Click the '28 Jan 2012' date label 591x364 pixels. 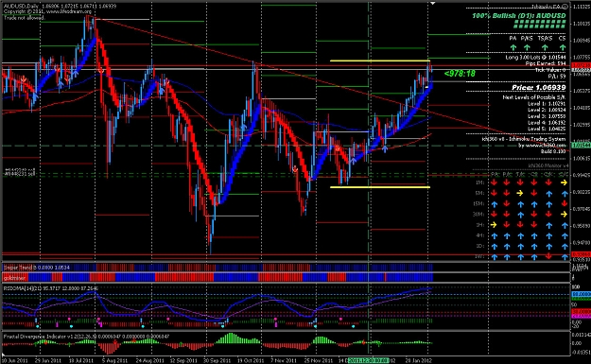[x=419, y=360]
